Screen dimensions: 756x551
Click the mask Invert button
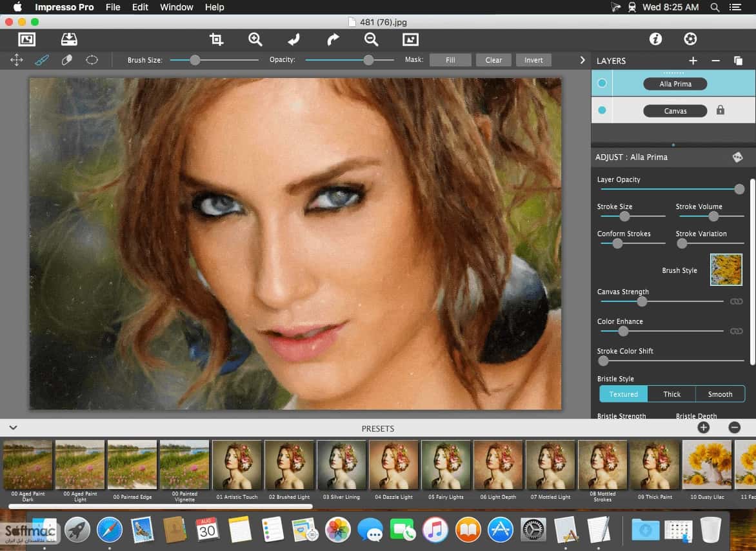[x=533, y=60]
